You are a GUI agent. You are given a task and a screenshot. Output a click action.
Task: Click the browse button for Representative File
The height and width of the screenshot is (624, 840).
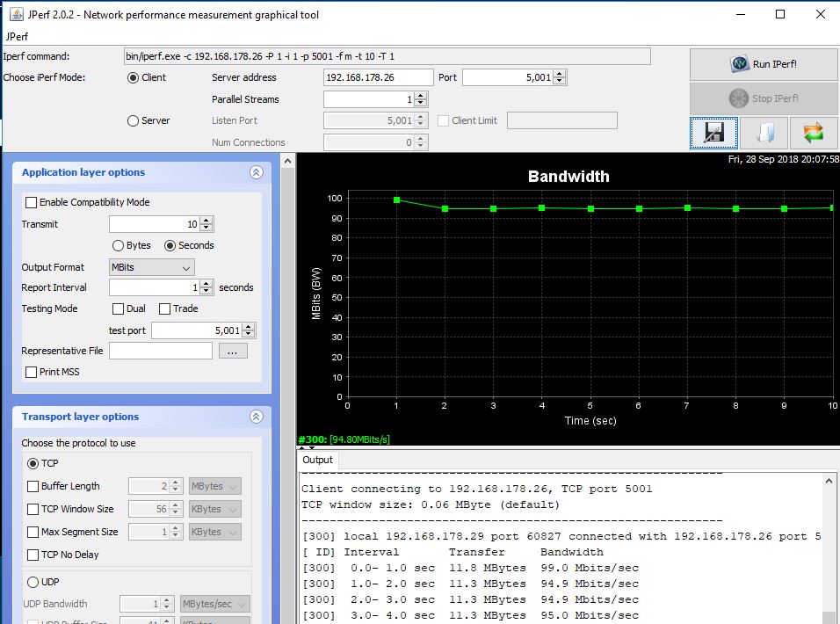[x=233, y=351]
